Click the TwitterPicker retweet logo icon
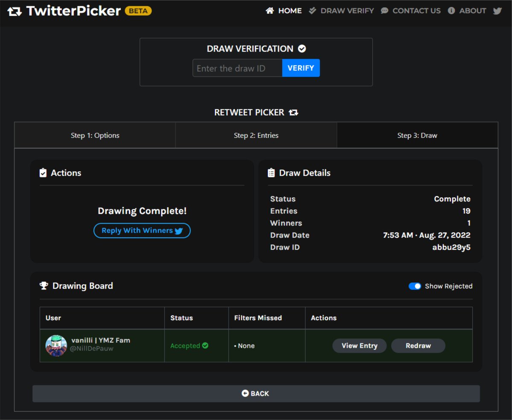 pos(15,11)
